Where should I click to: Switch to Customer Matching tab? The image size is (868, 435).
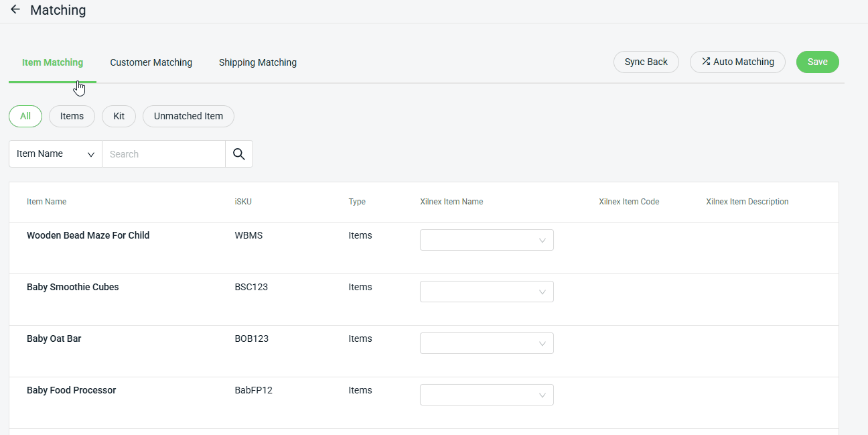pos(151,62)
